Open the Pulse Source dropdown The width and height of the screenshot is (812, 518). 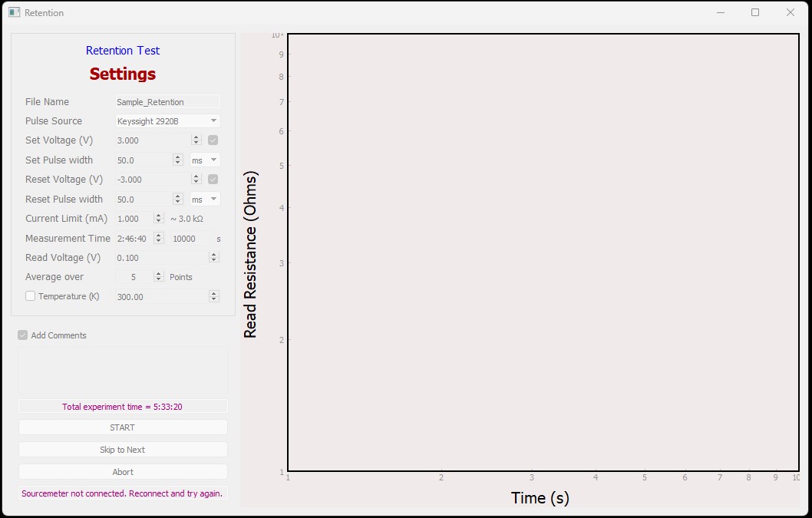[167, 120]
